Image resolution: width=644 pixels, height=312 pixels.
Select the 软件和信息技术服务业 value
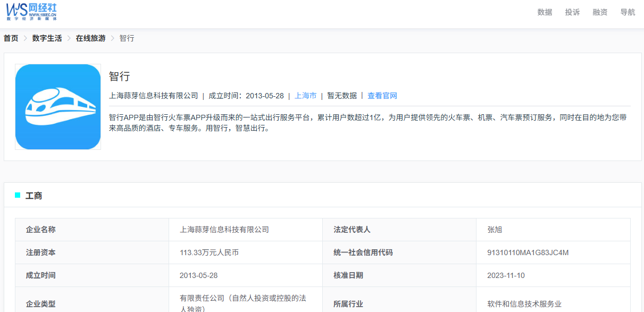click(x=524, y=304)
